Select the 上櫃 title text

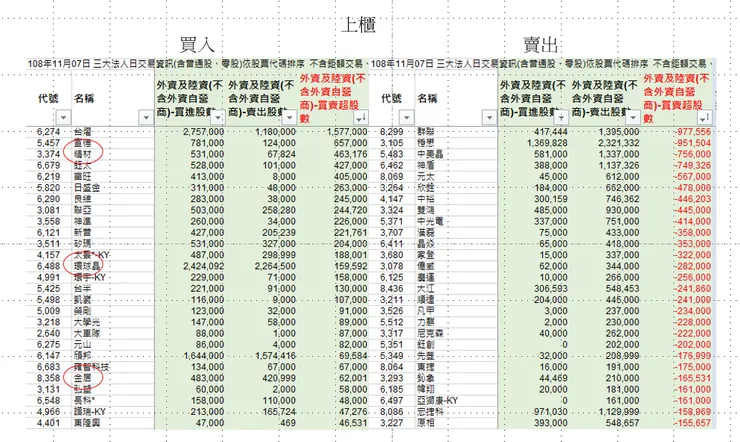[358, 25]
